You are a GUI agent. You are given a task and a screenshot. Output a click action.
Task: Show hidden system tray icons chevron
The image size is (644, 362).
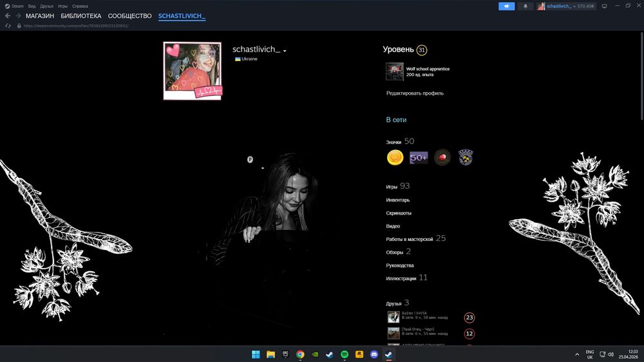576,354
